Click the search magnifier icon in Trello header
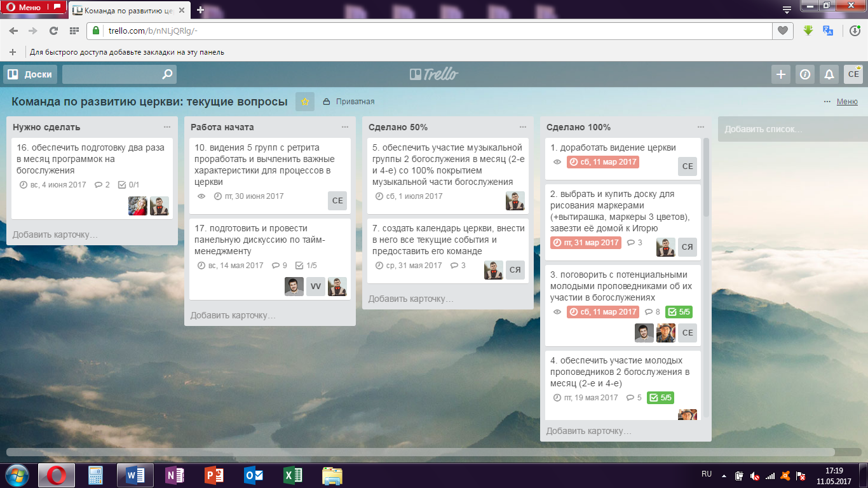The height and width of the screenshot is (488, 868). coord(167,74)
